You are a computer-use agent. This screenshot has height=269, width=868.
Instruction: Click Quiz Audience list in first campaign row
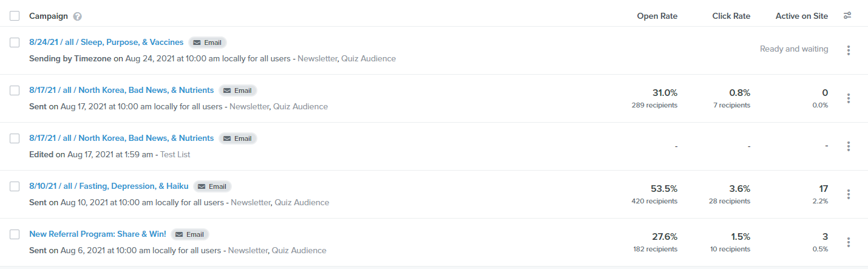[368, 59]
